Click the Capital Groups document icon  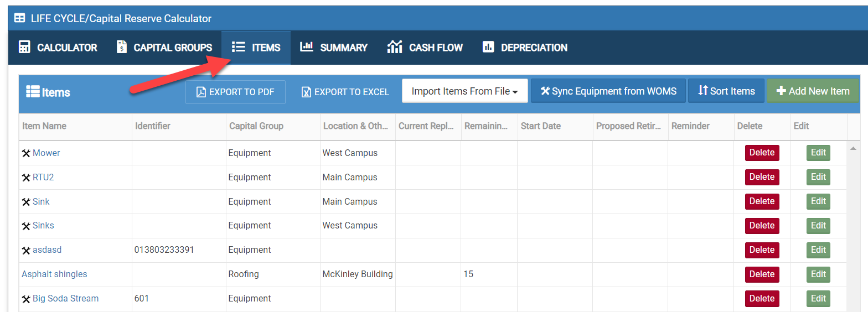coord(122,47)
